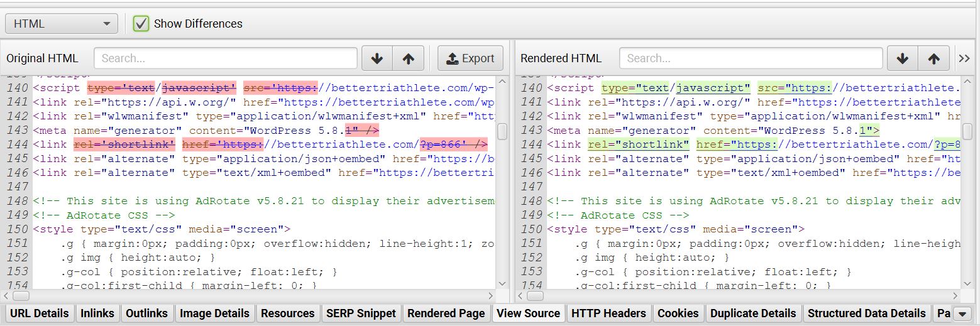This screenshot has width=980, height=326.
Task: Click line 142 wlwmanifest link in Original HTML
Action: [x=264, y=116]
